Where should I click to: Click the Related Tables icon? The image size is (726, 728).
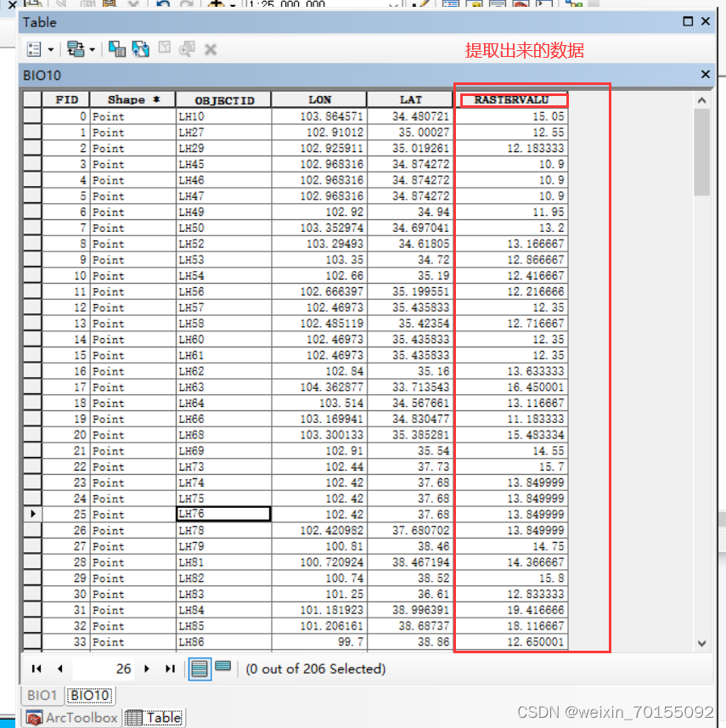pos(75,48)
